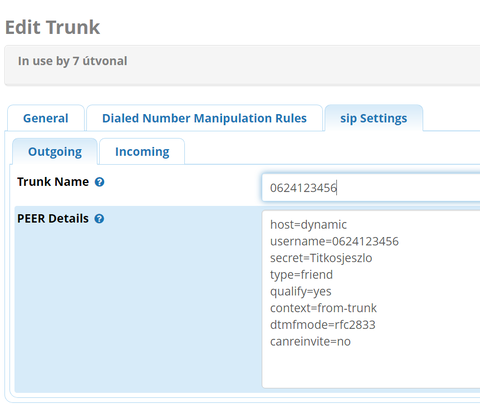Viewport: 480px width, 404px height.
Task: Click the 'In use by 7 útvonal' notice
Action: [72, 61]
